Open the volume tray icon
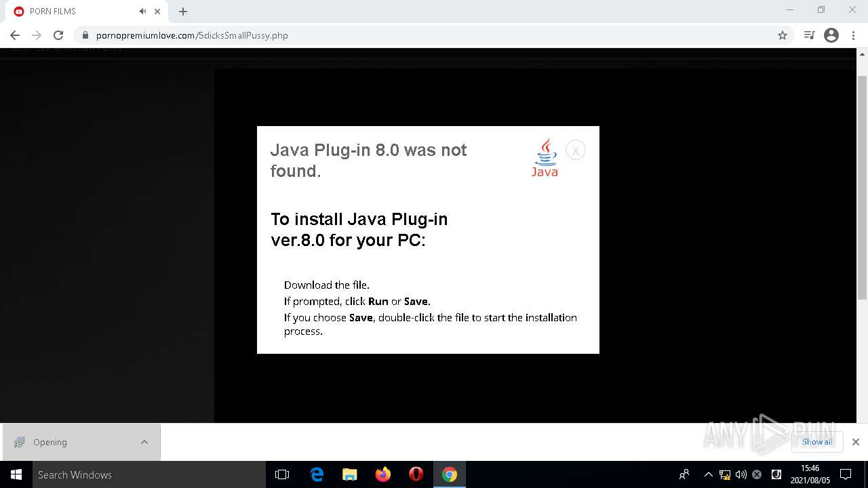Image resolution: width=868 pixels, height=488 pixels. 741,474
